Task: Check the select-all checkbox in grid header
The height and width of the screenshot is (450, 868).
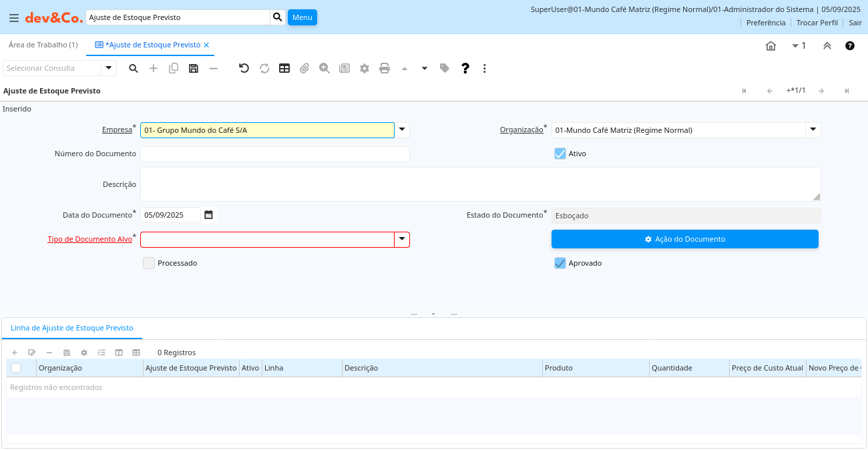Action: pos(16,368)
